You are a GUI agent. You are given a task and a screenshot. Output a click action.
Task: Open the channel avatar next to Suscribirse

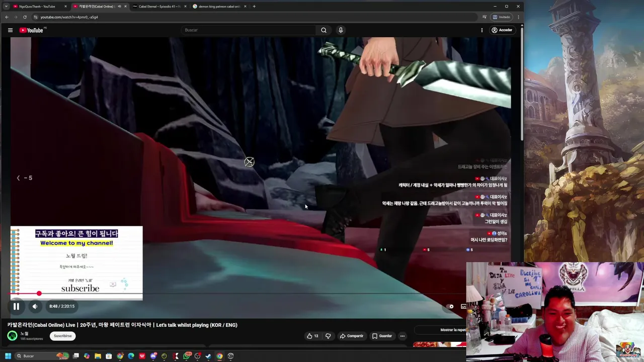(x=12, y=336)
